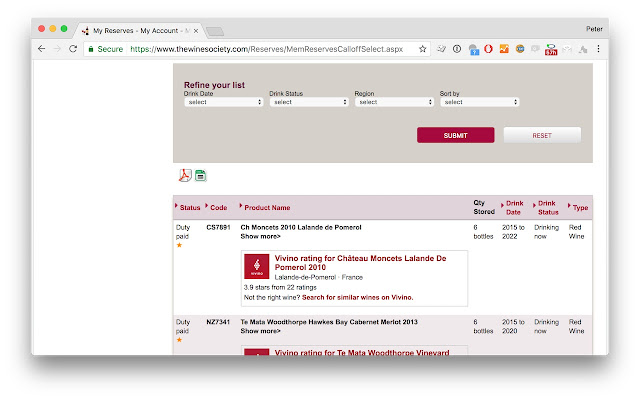Sort table by the Type column header
640x400 pixels.
(x=580, y=207)
